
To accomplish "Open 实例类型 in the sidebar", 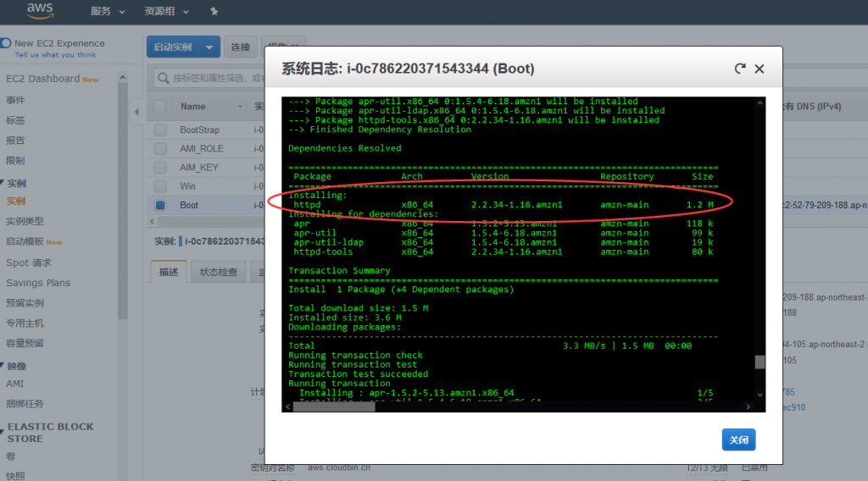I will (25, 221).
